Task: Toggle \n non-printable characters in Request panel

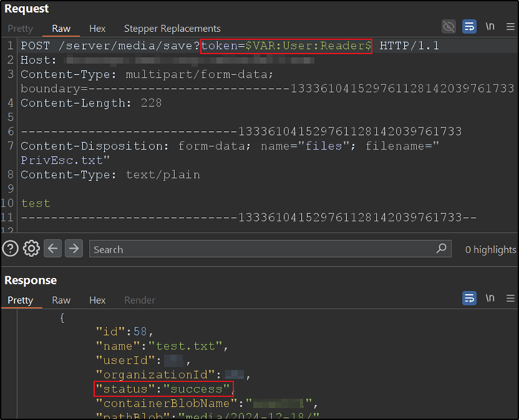Action: (490, 27)
